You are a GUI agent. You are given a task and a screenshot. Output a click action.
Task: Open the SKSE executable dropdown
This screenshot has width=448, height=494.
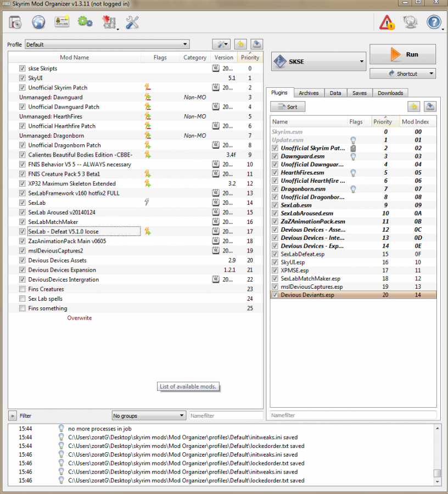[x=318, y=61]
